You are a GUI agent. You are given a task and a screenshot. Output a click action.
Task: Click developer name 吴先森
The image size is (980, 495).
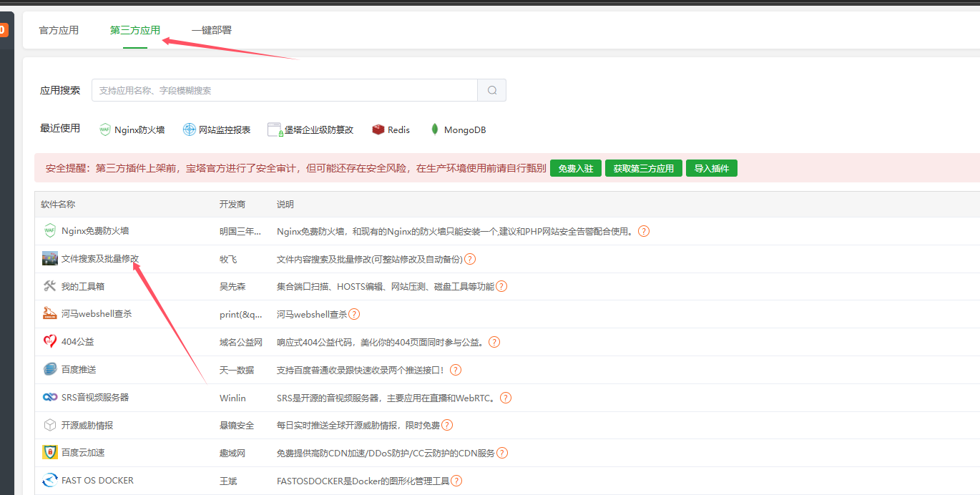(232, 286)
